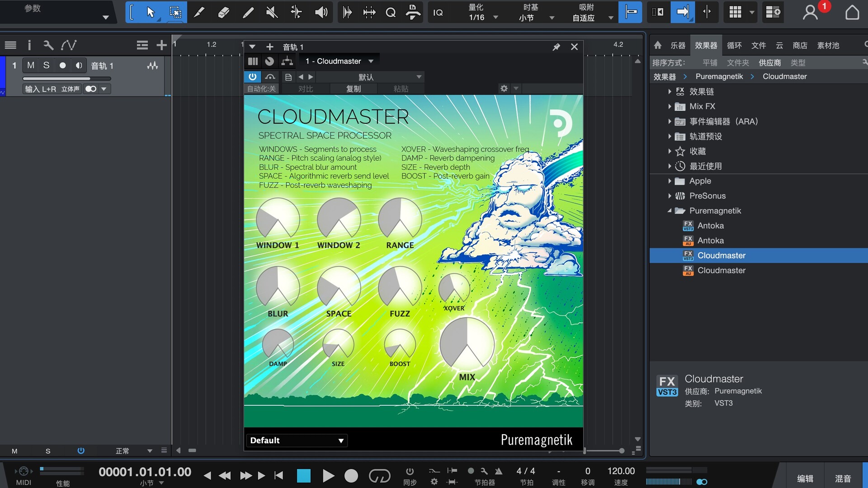Select the Mute tool

(x=272, y=12)
